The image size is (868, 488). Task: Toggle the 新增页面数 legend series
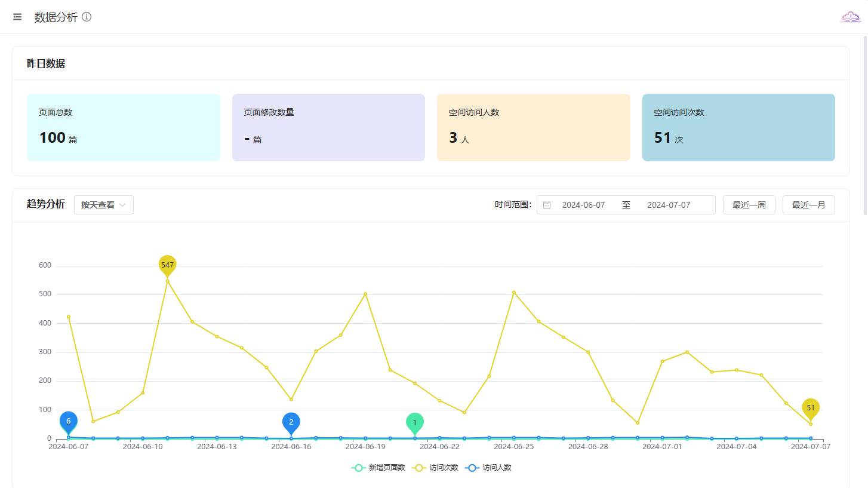click(378, 468)
